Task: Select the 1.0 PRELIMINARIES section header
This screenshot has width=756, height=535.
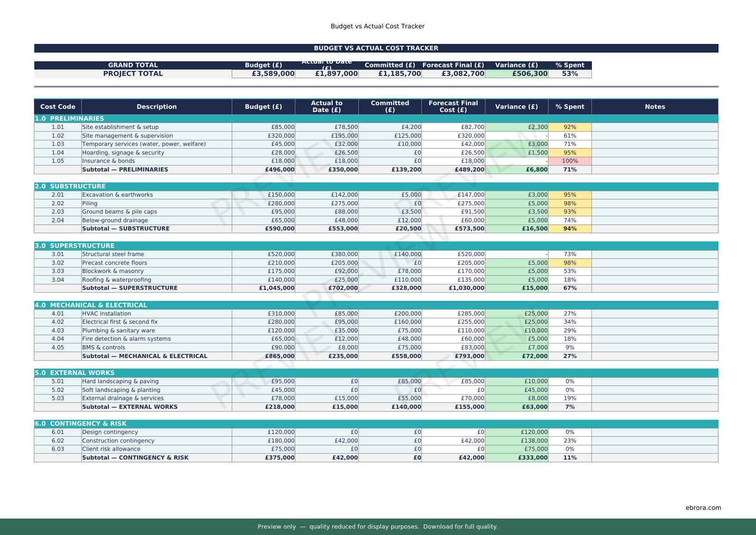Action: pyautogui.click(x=69, y=118)
